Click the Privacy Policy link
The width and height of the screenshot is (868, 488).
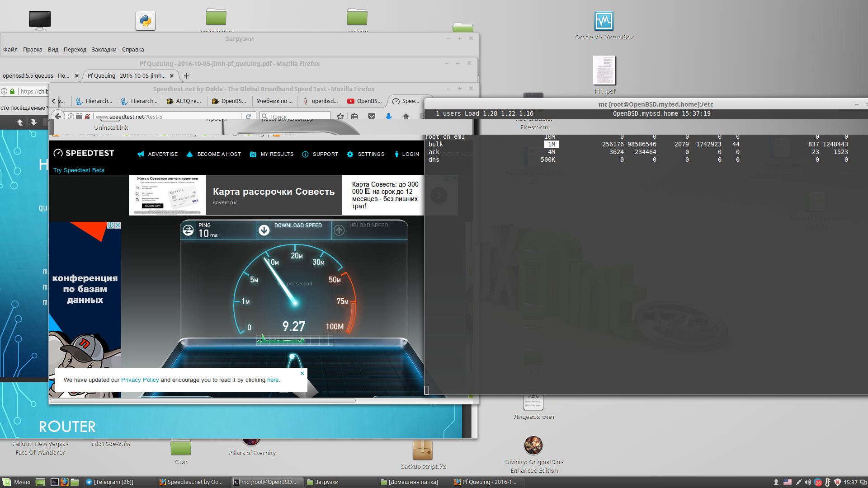[140, 380]
